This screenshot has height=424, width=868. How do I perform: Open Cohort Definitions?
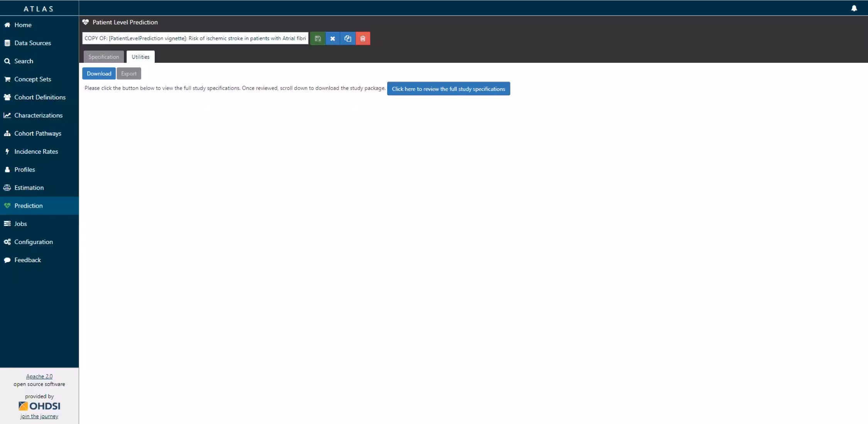point(39,98)
